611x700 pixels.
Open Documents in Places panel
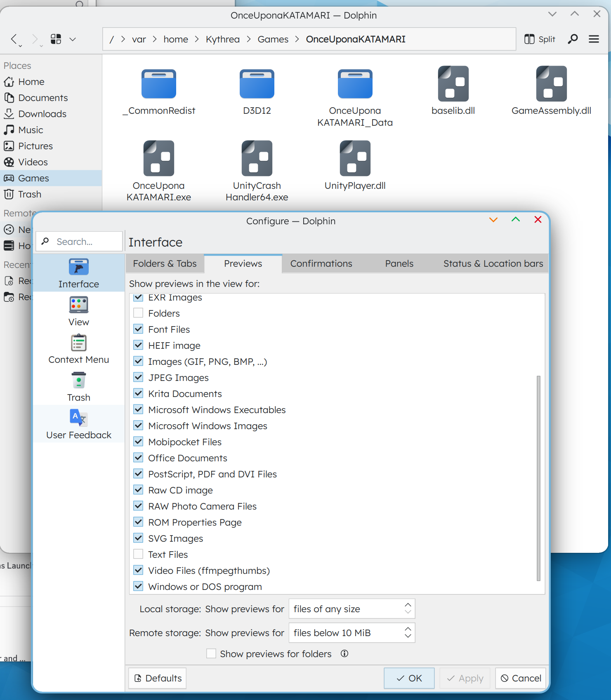click(x=51, y=98)
